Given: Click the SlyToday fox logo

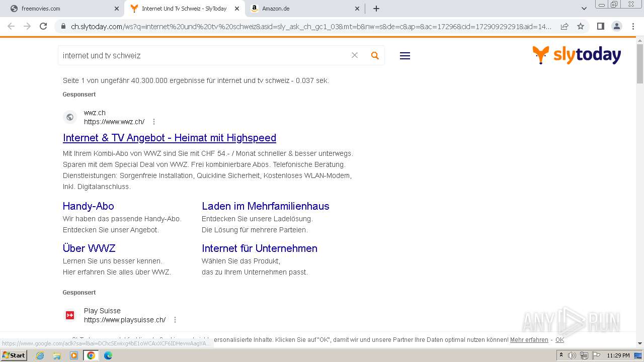Looking at the screenshot, I should (577, 55).
